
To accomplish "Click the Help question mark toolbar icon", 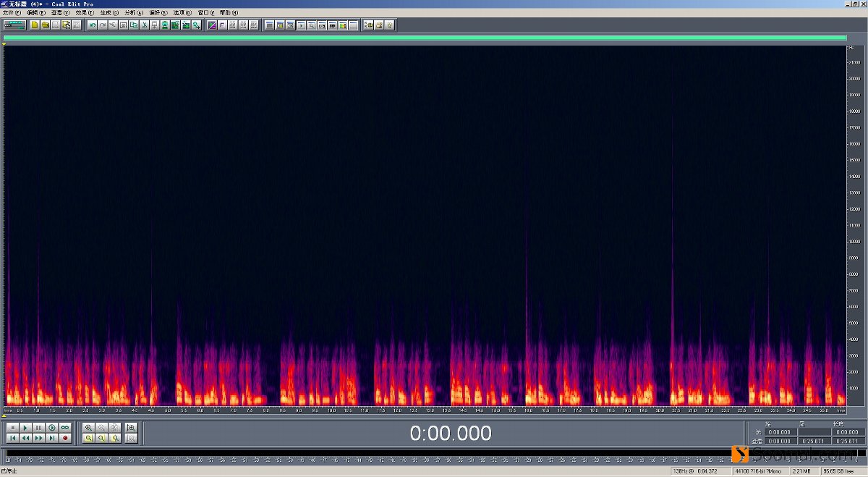I will (x=389, y=25).
